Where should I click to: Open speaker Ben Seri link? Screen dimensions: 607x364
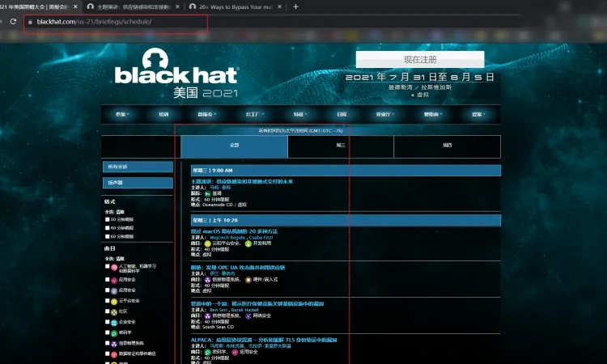[219, 310]
